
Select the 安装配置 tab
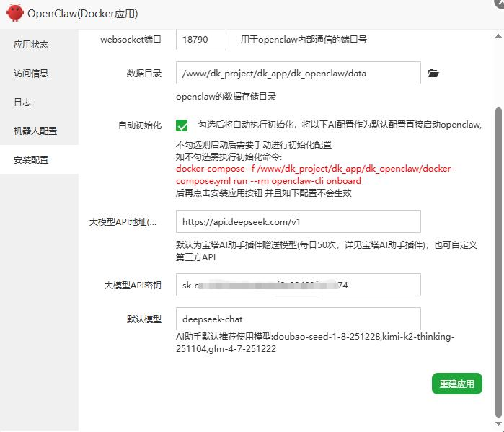click(31, 160)
